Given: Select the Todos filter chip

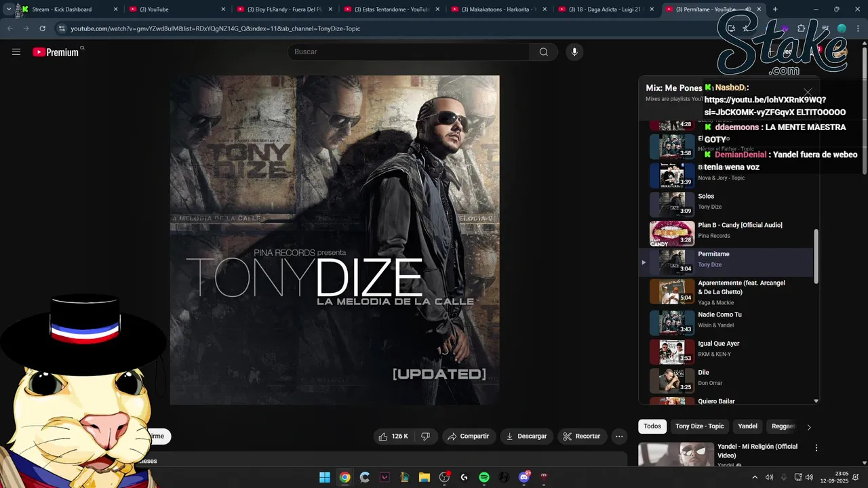Looking at the screenshot, I should (x=652, y=426).
